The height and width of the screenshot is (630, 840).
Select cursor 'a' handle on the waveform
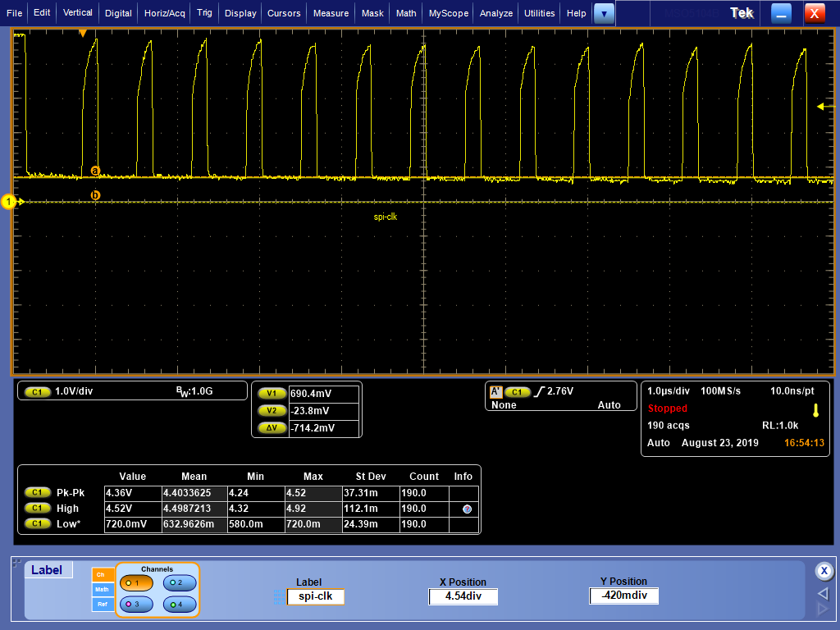(95, 171)
